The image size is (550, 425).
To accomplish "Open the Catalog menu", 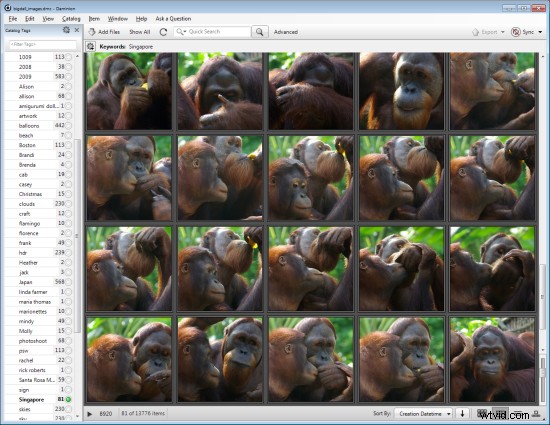I will click(x=71, y=19).
